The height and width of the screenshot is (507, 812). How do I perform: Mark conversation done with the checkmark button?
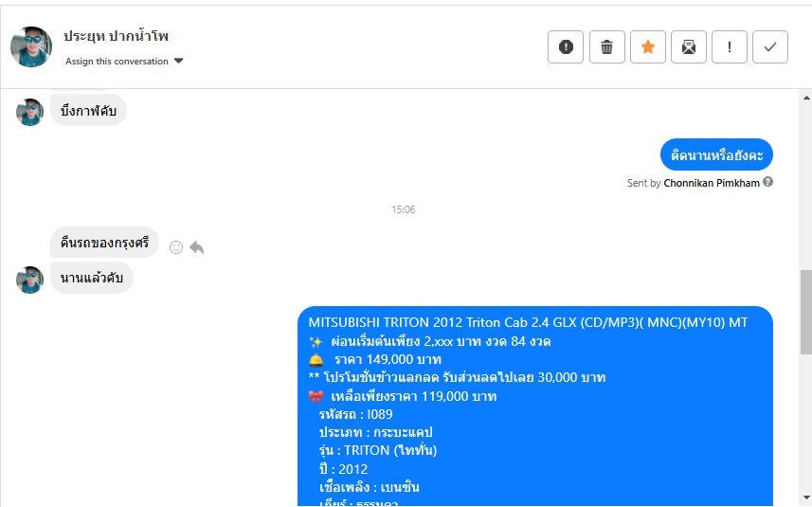(770, 47)
